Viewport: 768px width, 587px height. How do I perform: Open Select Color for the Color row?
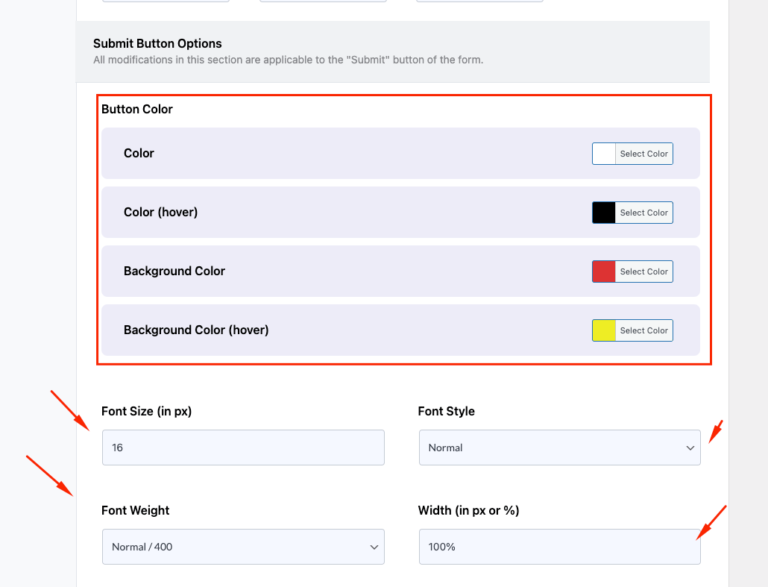point(644,154)
